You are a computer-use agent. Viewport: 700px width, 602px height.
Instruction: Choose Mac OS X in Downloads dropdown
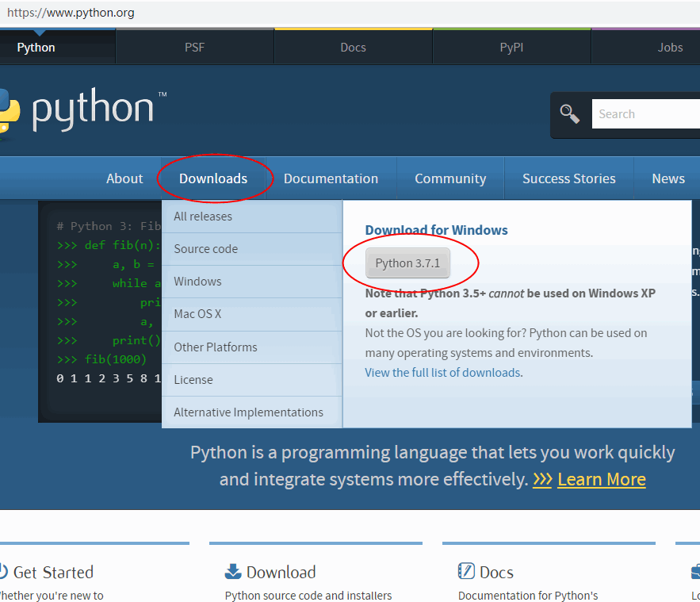252,314
